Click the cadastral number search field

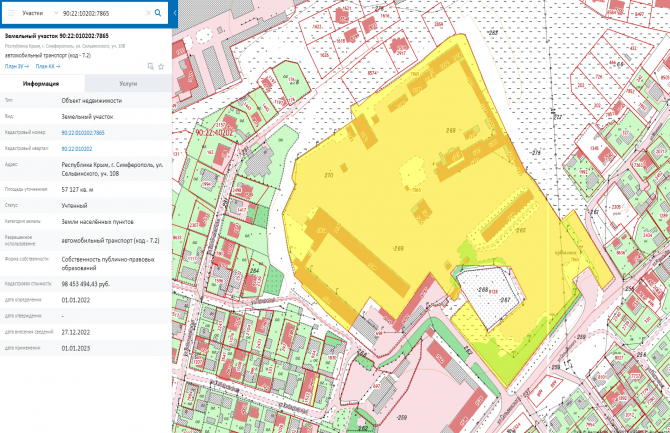click(x=103, y=13)
